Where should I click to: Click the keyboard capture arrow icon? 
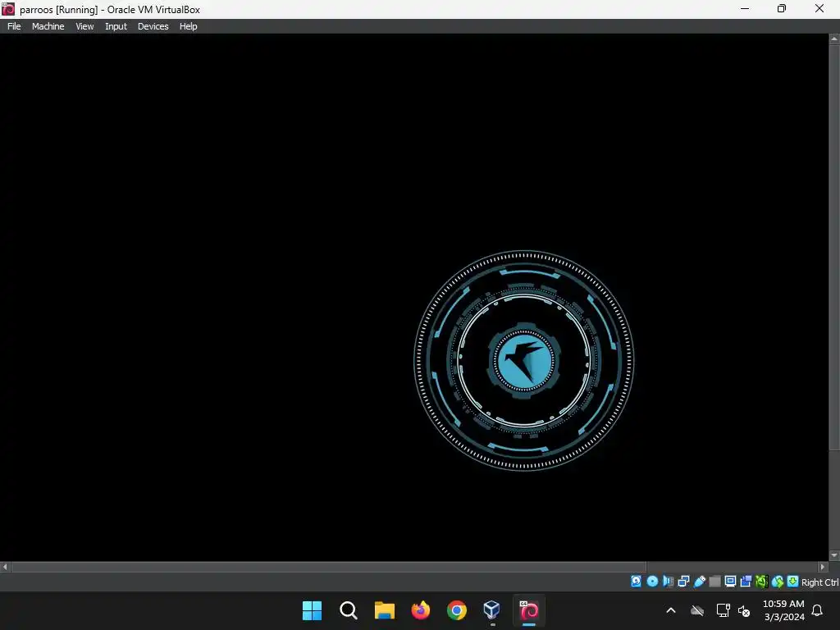click(x=793, y=582)
